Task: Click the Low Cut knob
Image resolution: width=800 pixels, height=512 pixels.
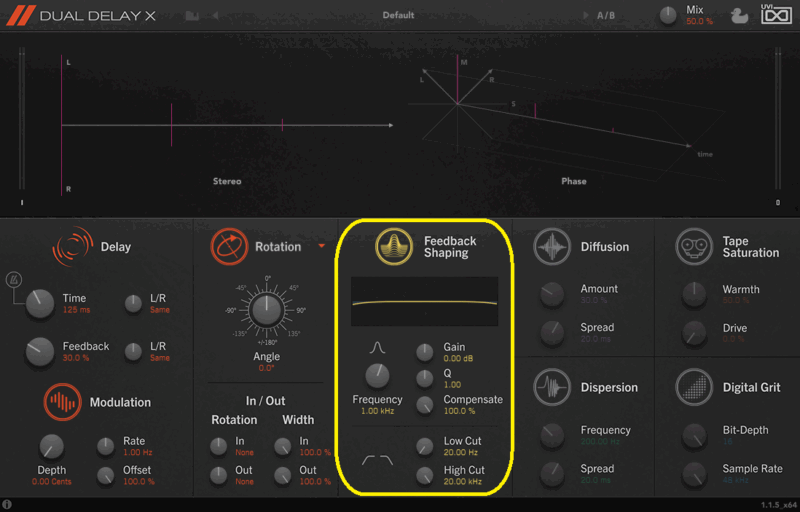Action: click(x=424, y=446)
